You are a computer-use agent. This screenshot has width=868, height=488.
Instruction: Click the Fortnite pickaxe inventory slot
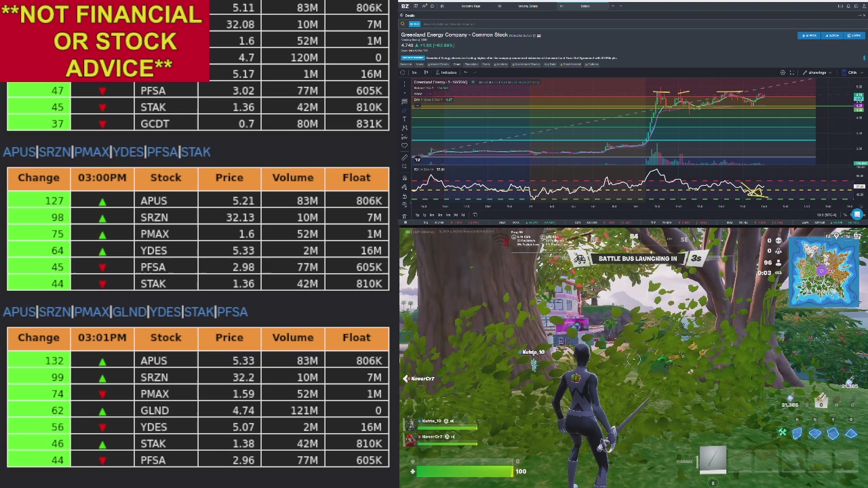pos(713,460)
